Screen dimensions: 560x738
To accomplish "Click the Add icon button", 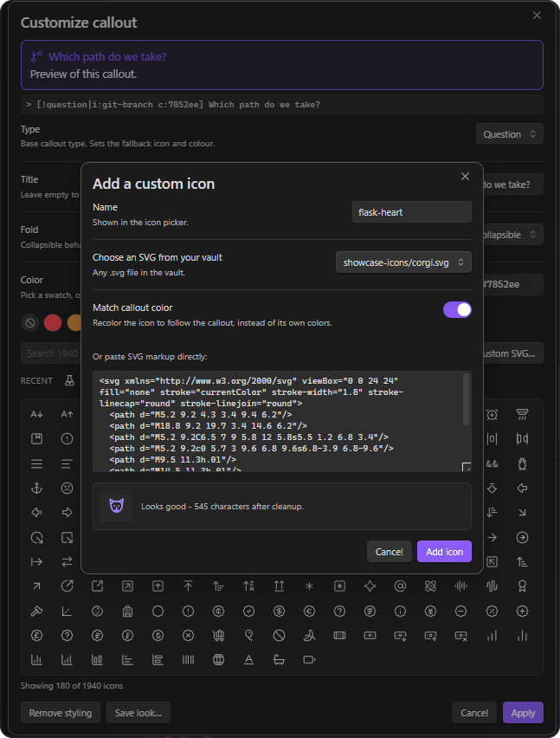I will 444,552.
